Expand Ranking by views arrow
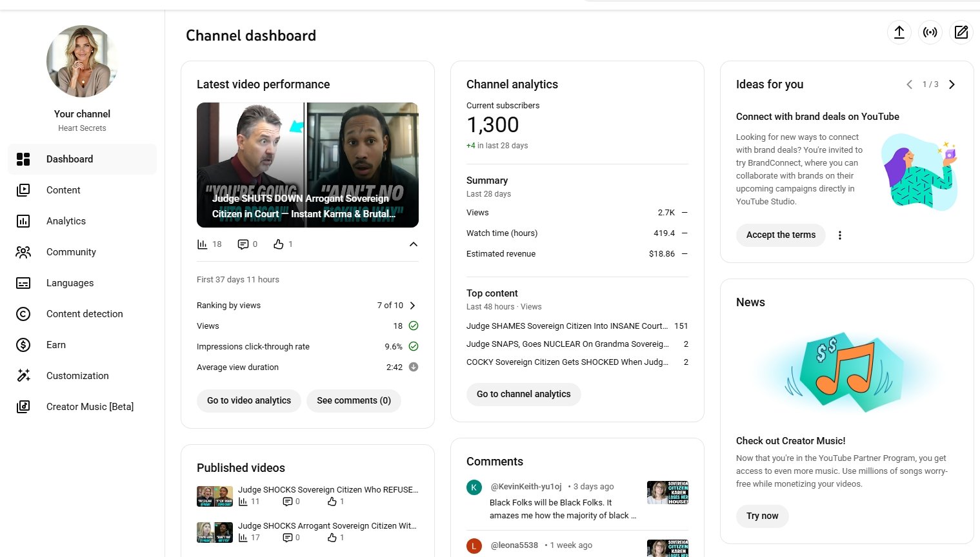The height and width of the screenshot is (557, 980). pyautogui.click(x=413, y=306)
